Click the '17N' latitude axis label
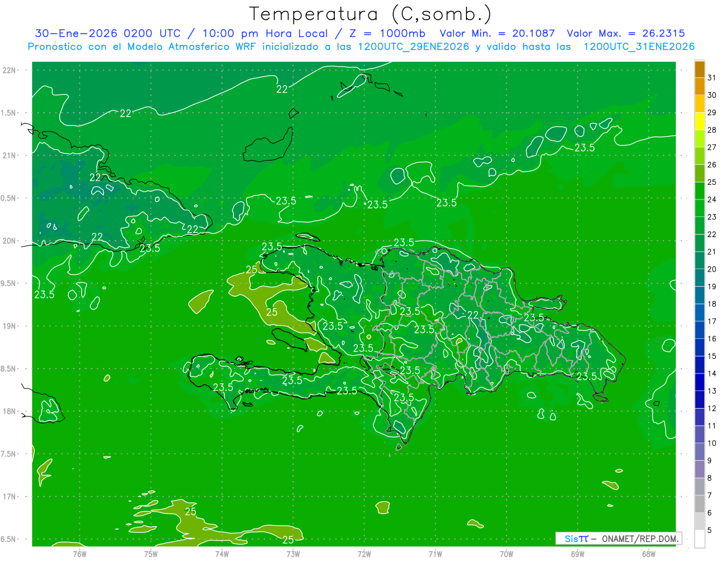Image resolution: width=728 pixels, height=562 pixels. (10, 497)
